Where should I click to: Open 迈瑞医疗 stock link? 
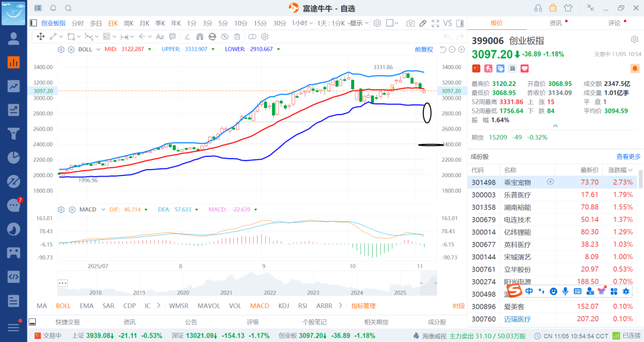(518, 319)
